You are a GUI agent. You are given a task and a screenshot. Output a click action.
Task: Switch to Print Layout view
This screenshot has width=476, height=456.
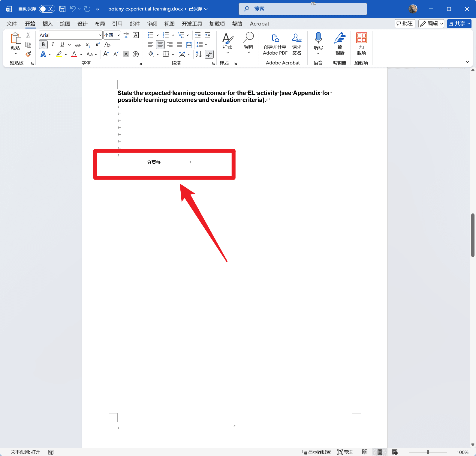pos(380,452)
